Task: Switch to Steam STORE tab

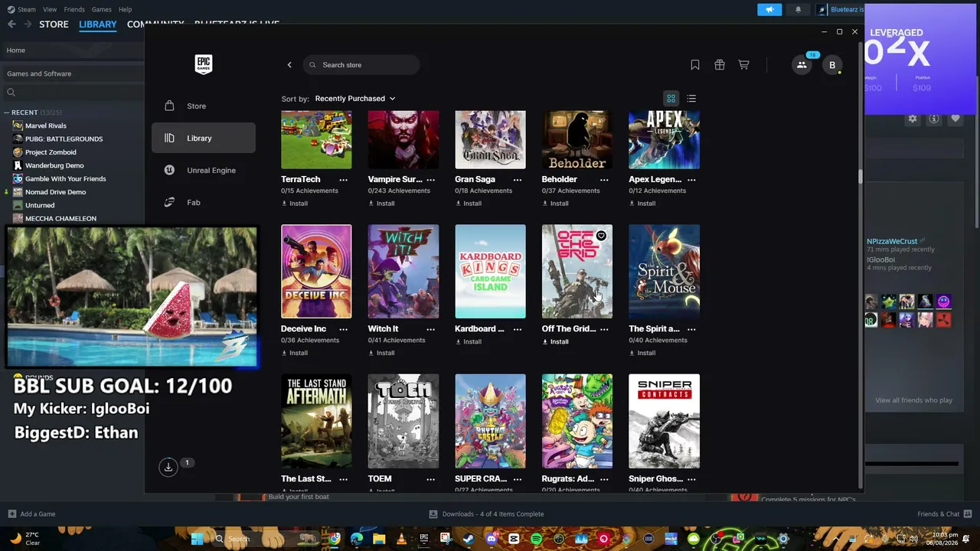Action: [54, 24]
